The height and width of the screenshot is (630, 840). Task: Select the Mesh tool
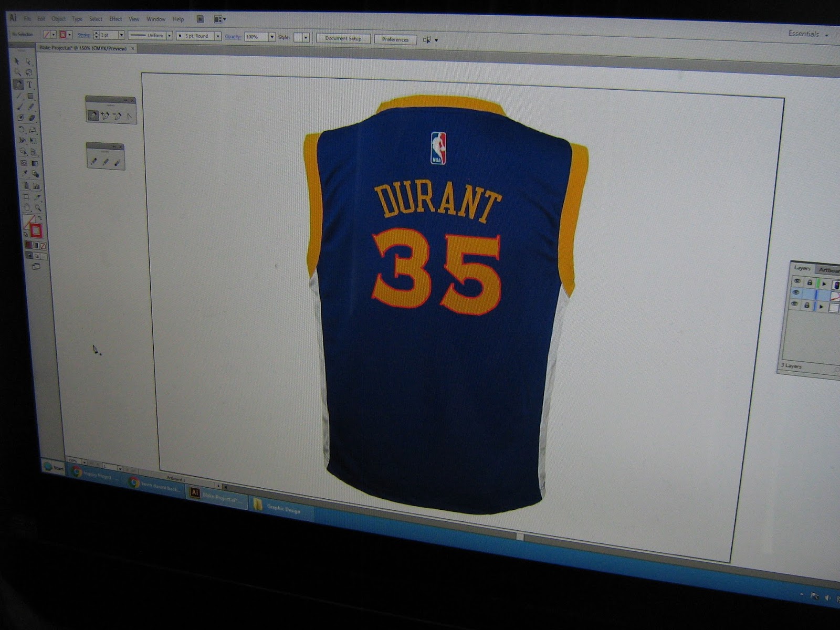tap(24, 163)
